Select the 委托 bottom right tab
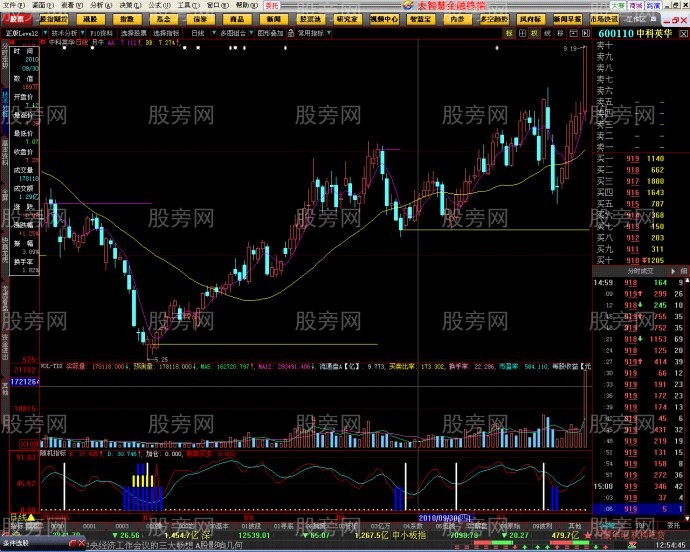 [x=673, y=526]
